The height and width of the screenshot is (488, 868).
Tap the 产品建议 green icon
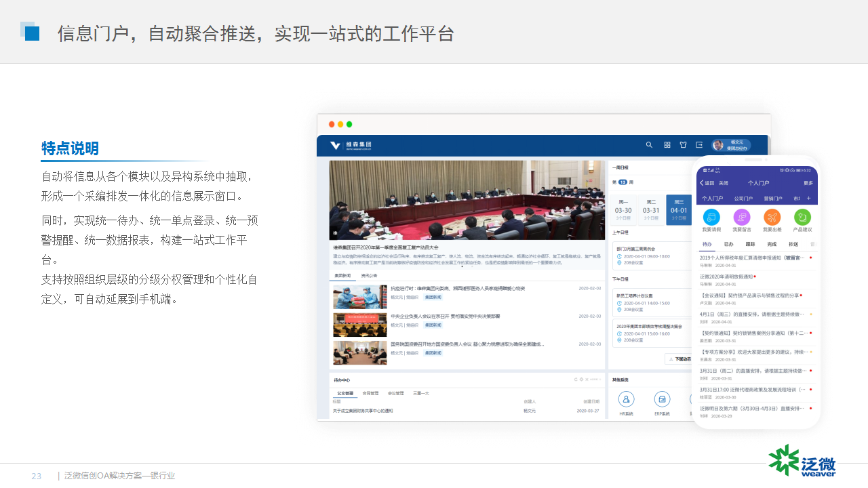point(802,218)
